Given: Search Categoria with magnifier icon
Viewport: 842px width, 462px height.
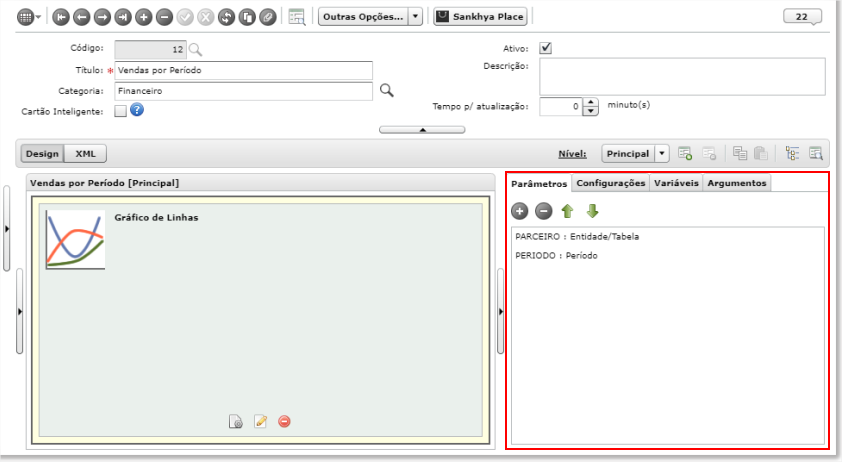Looking at the screenshot, I should pyautogui.click(x=387, y=90).
